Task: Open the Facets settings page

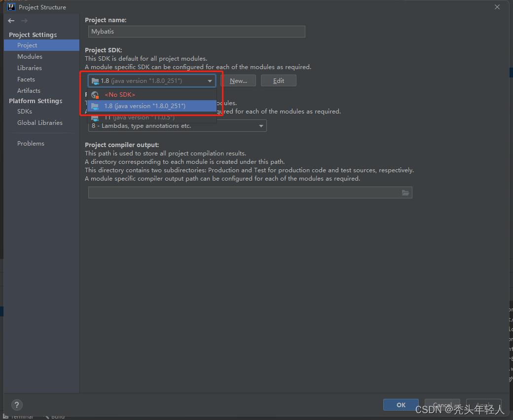Action: [26, 79]
